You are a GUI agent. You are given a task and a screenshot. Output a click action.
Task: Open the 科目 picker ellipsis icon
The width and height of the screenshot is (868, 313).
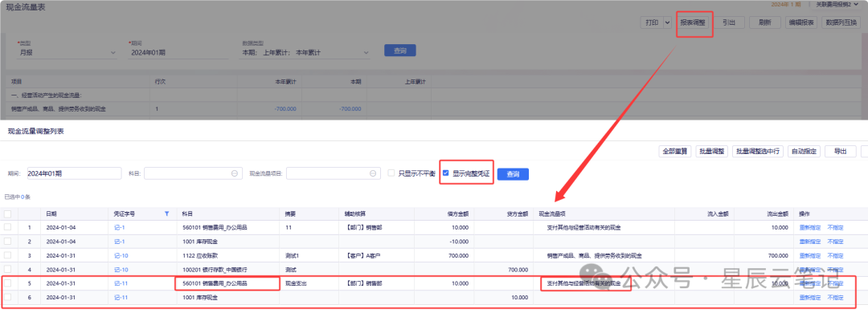click(x=234, y=173)
